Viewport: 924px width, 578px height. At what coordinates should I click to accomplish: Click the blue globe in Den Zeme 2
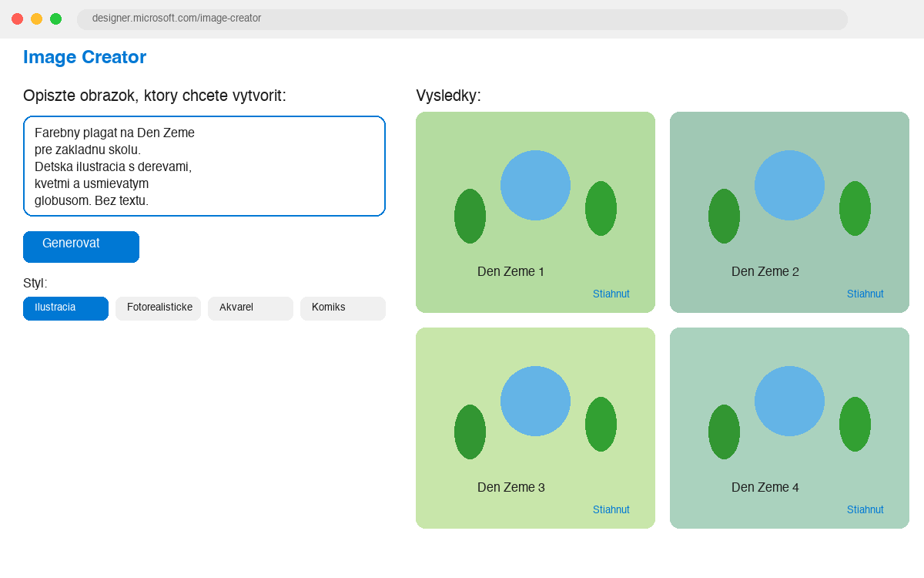tap(789, 185)
